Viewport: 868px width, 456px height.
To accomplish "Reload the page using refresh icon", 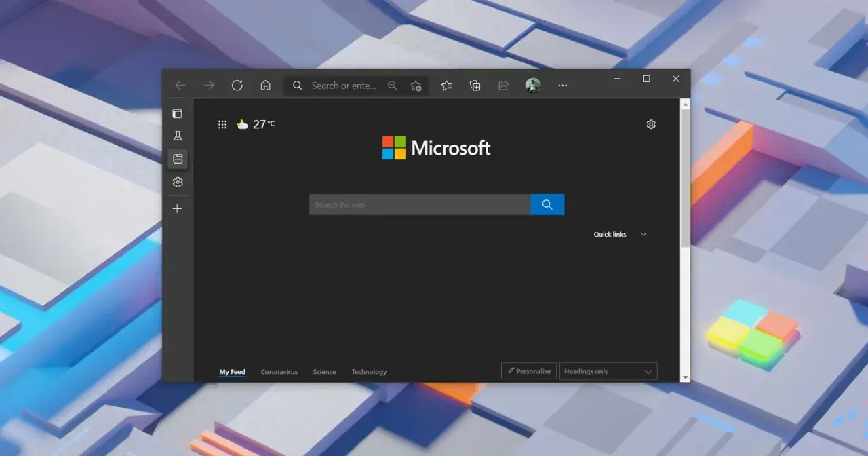I will coord(237,85).
